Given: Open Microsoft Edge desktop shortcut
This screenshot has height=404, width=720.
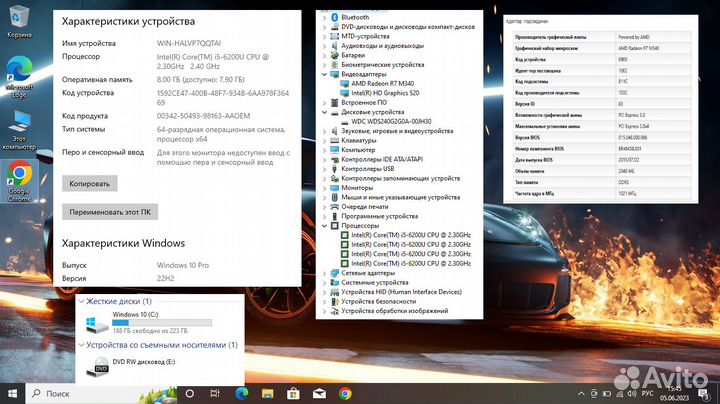Looking at the screenshot, I should click(19, 77).
